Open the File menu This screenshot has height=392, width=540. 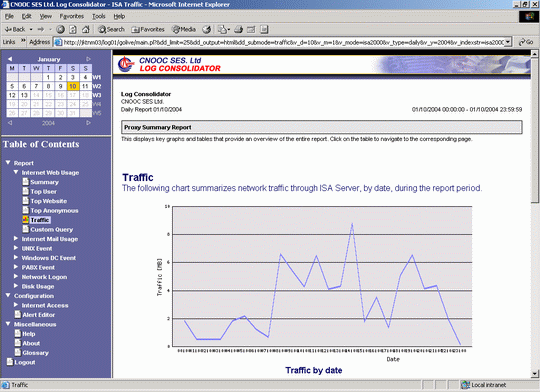[x=9, y=16]
